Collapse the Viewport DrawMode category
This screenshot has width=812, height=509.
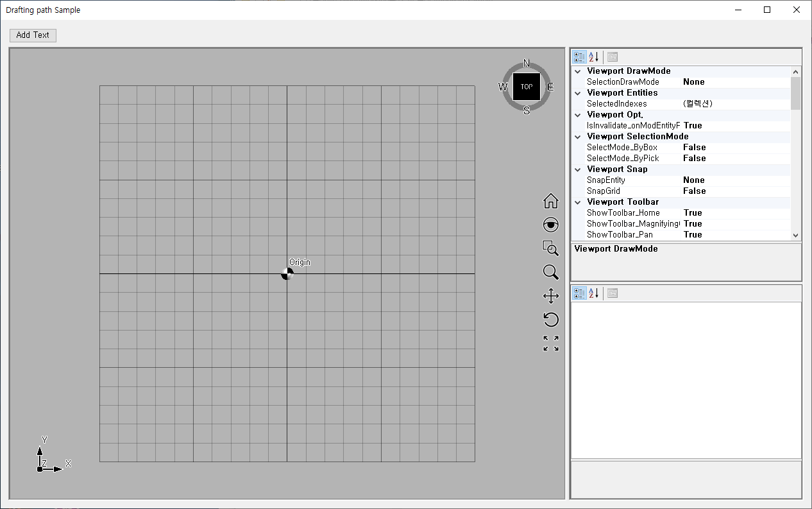click(x=578, y=71)
